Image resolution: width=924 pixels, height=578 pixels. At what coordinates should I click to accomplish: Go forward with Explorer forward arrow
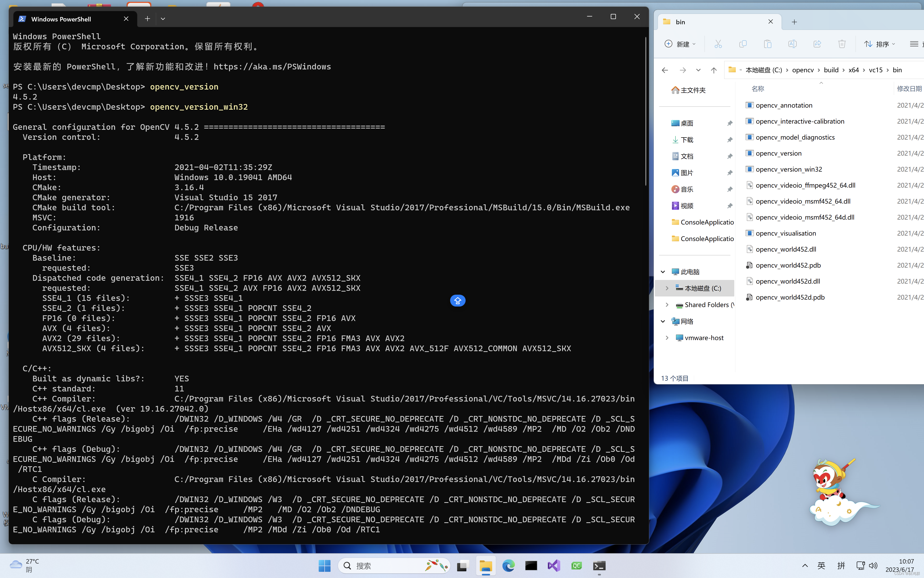click(683, 70)
